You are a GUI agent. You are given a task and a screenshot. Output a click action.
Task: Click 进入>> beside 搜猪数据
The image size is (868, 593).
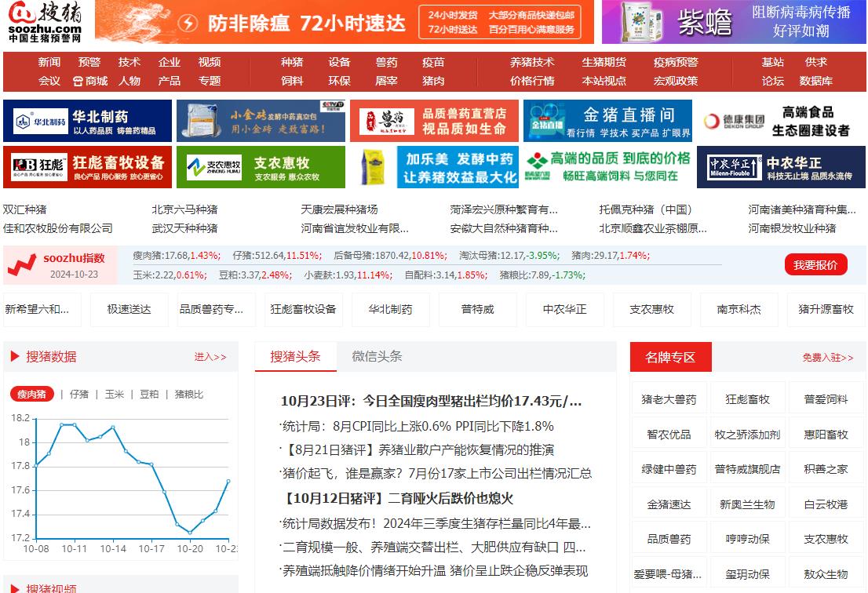[210, 357]
